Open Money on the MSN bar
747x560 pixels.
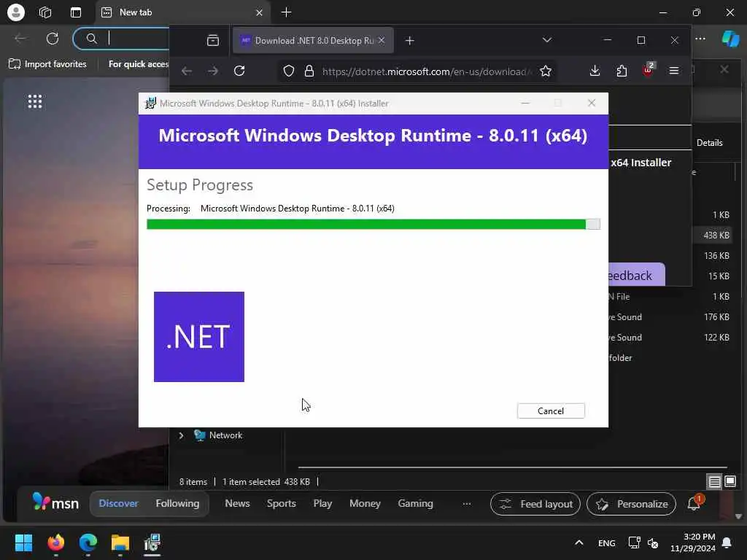pos(365,503)
